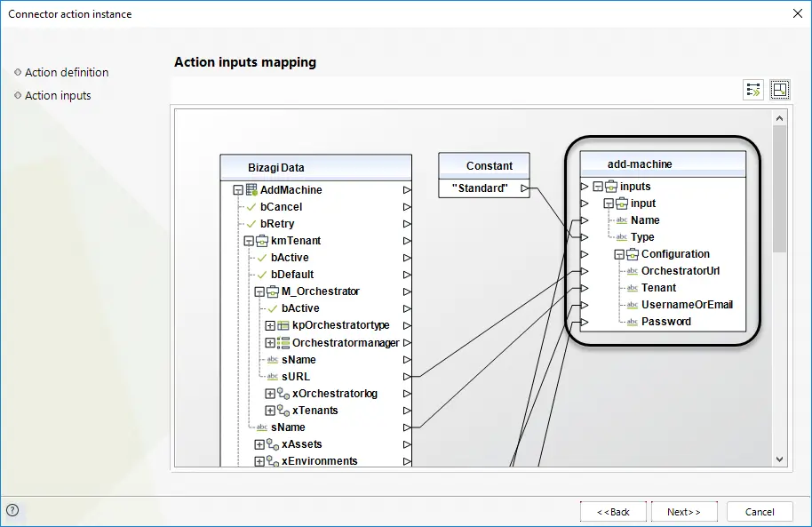
Task: Click the kpOrchestratortype parameter entity icon
Action: click(x=283, y=325)
